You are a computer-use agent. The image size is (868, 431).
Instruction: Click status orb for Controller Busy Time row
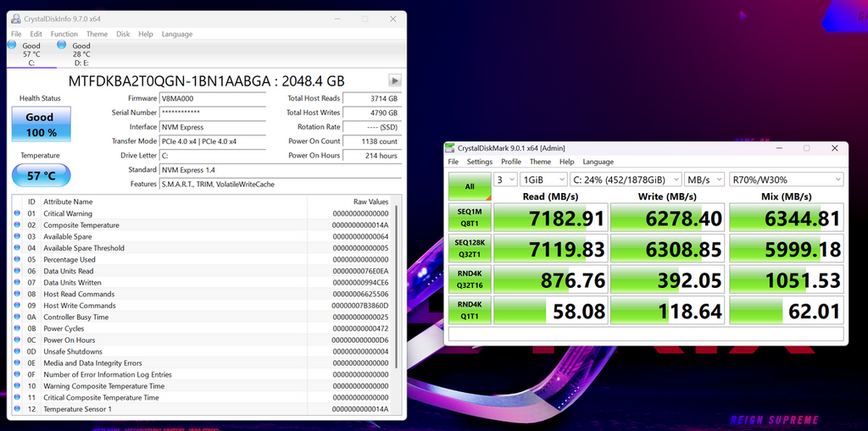pyautogui.click(x=17, y=317)
